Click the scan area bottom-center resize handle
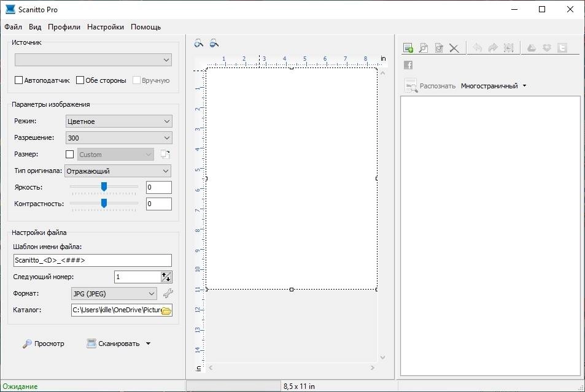The width and height of the screenshot is (585, 392). point(292,290)
